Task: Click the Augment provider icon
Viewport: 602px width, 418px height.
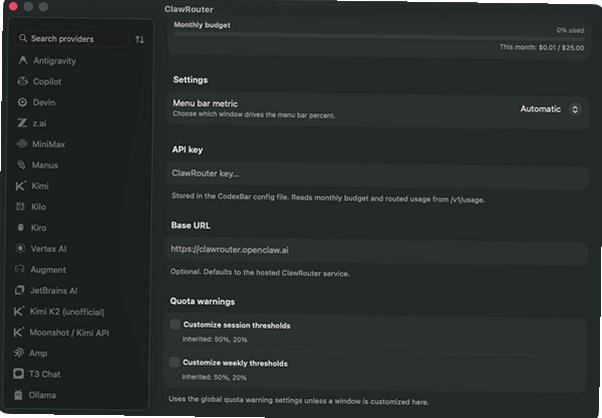Action: [20, 269]
